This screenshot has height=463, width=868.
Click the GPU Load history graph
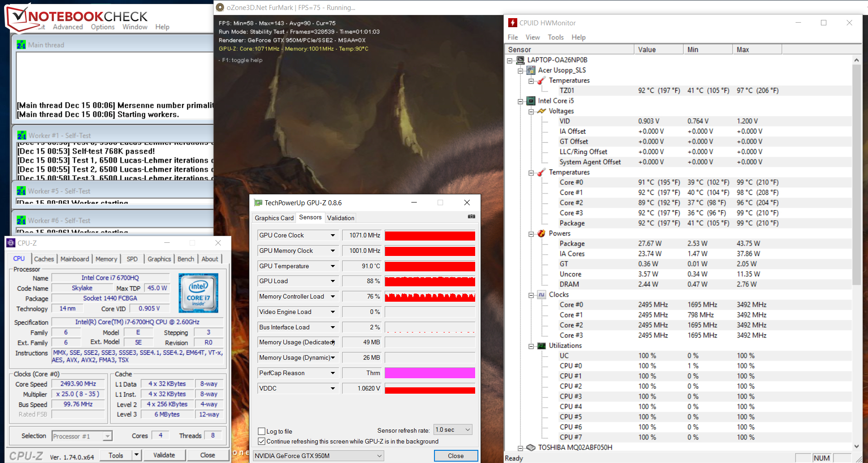tap(430, 281)
